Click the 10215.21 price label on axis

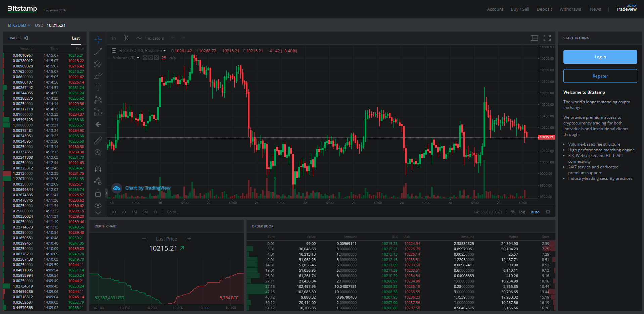pyautogui.click(x=546, y=137)
